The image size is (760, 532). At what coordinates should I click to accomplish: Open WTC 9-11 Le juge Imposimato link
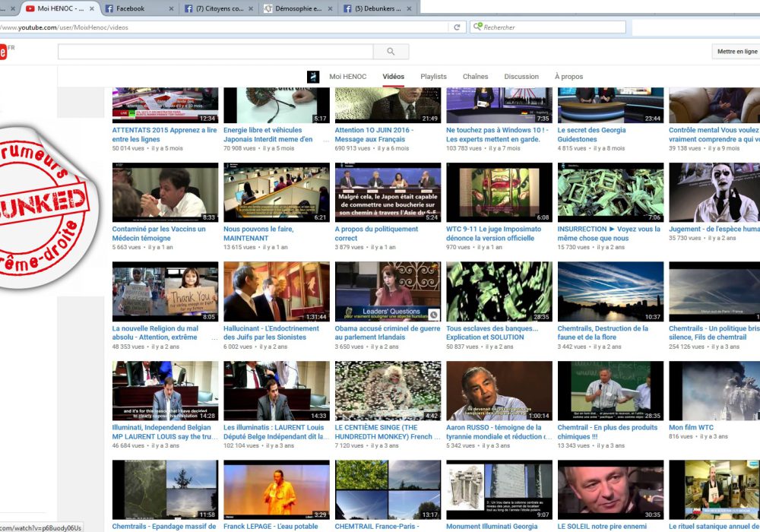pos(493,233)
